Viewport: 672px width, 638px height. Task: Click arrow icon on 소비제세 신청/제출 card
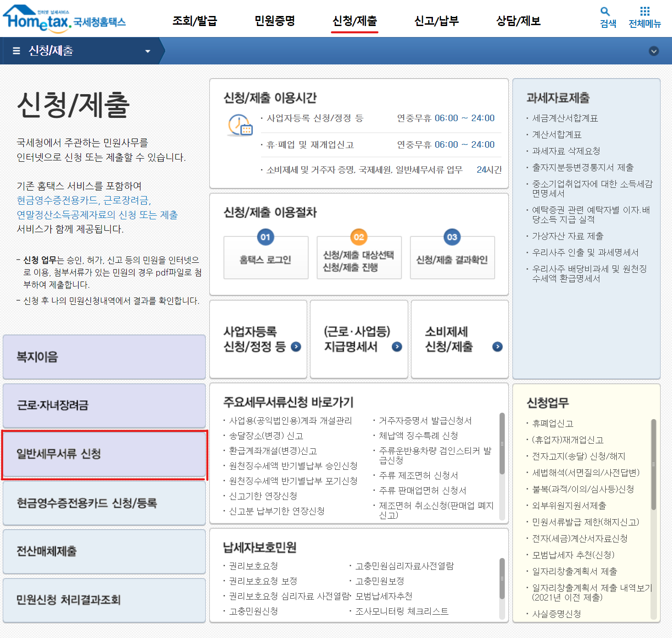(497, 347)
